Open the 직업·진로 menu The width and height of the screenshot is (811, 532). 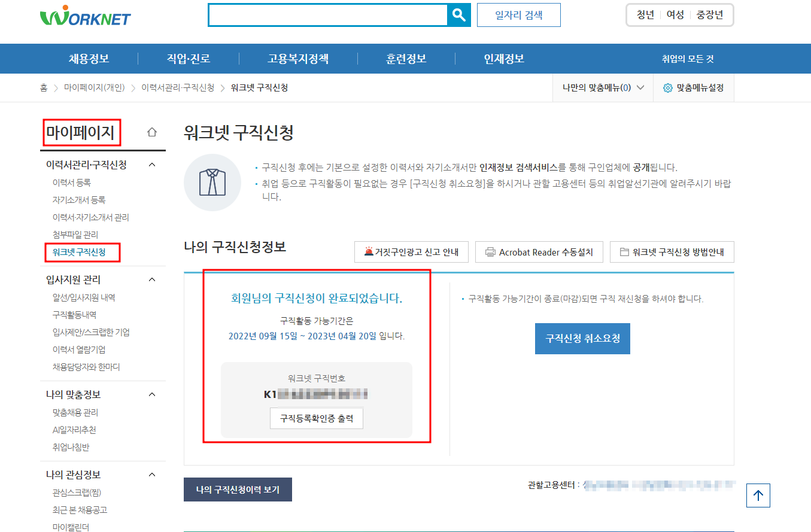(x=189, y=59)
